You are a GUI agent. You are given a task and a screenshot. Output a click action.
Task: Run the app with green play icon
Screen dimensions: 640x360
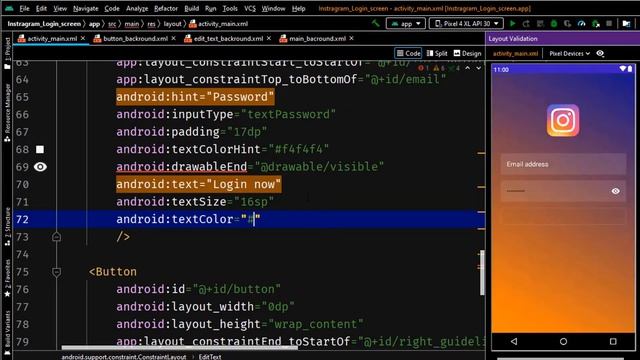click(x=513, y=24)
